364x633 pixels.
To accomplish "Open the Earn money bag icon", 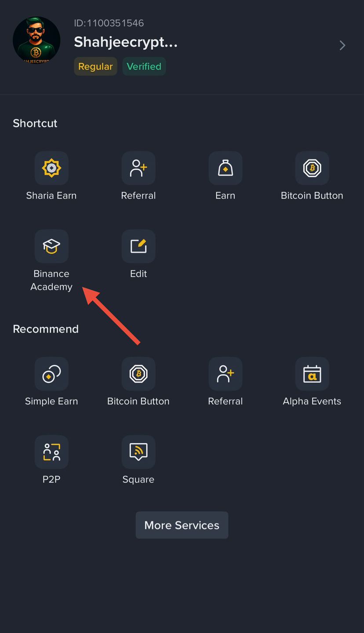I will coord(225,168).
